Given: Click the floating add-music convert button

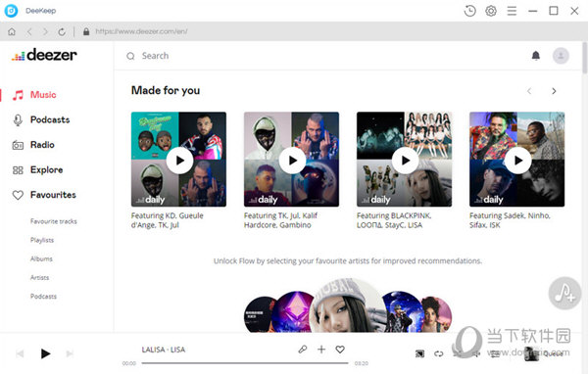Looking at the screenshot, I should pyautogui.click(x=564, y=293).
